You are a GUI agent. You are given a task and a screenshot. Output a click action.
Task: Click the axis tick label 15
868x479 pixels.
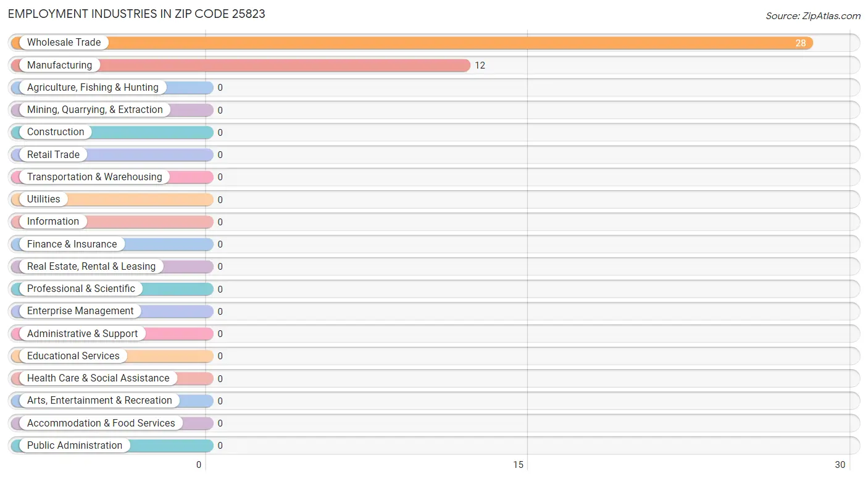coord(518,465)
